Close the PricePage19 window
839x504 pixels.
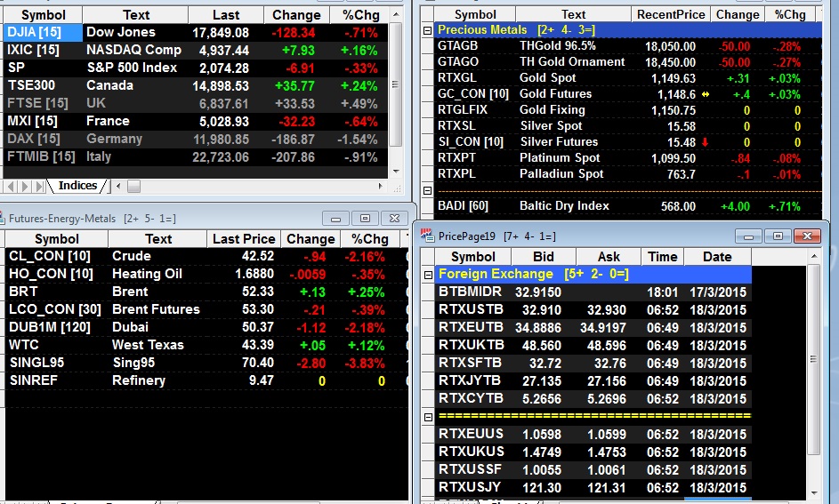click(x=808, y=236)
